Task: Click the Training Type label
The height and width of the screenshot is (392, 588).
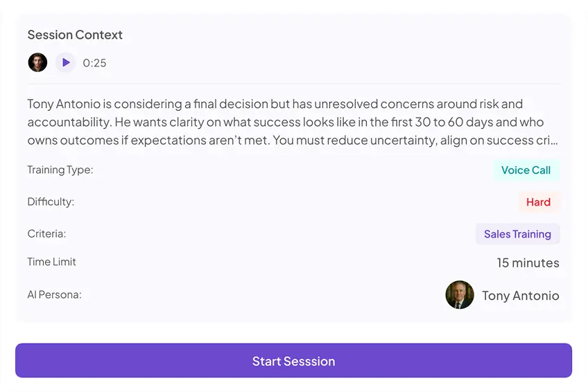Action: point(60,170)
